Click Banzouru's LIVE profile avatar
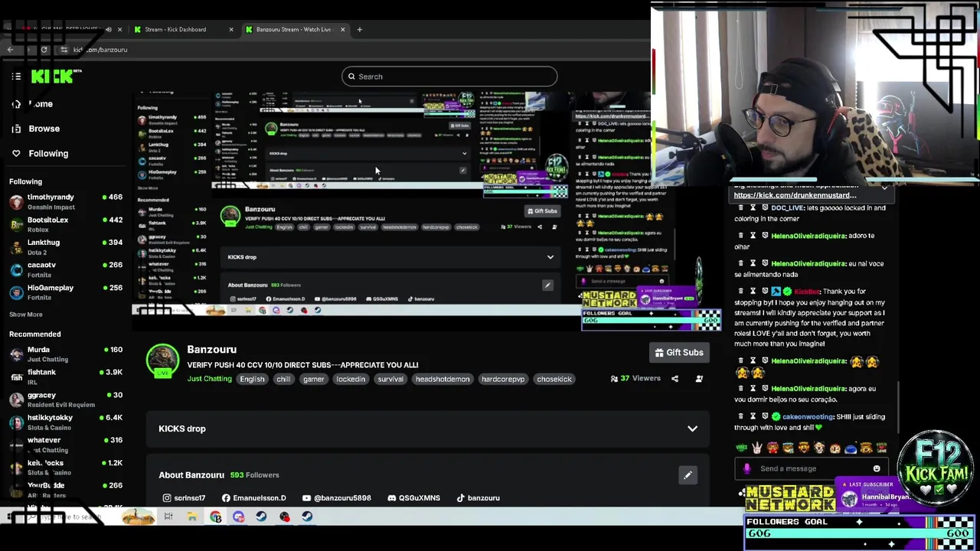This screenshot has height=551, width=980. coord(162,360)
